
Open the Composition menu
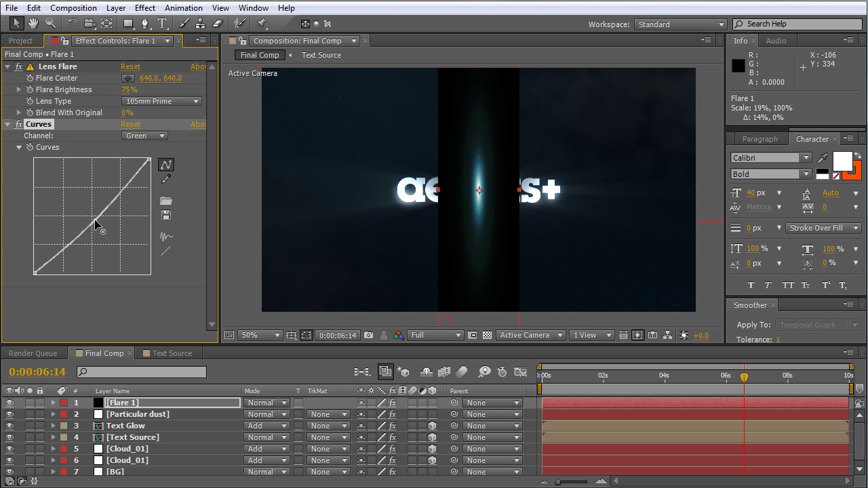(x=73, y=8)
